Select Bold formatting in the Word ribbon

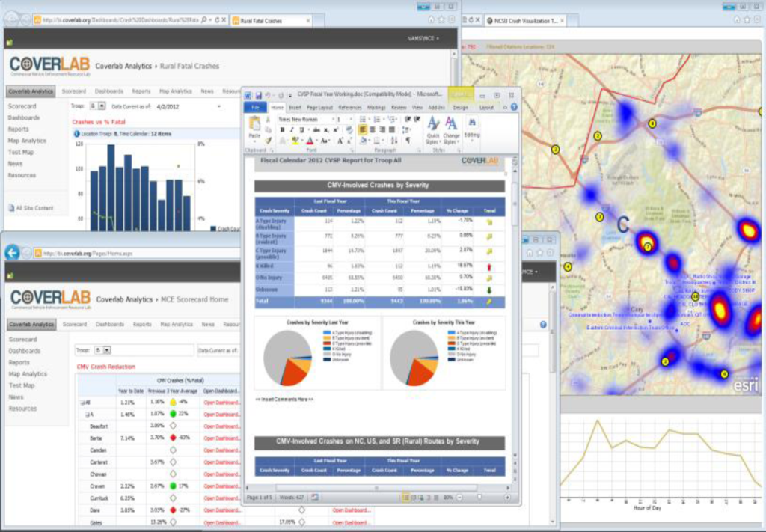(281, 130)
